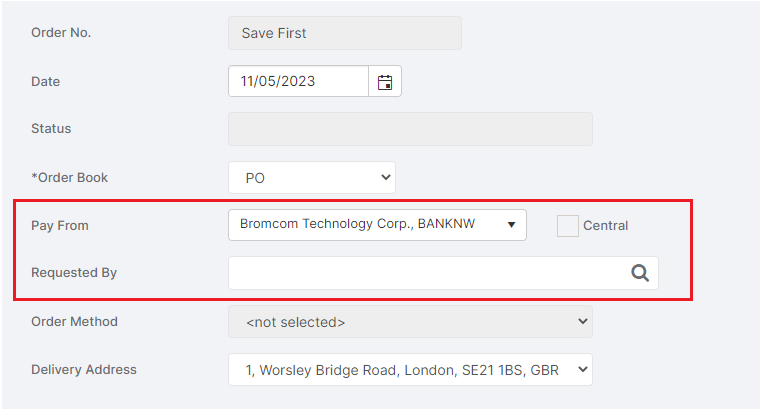Click the Requested By label
This screenshot has height=413, width=760.
pyautogui.click(x=74, y=273)
